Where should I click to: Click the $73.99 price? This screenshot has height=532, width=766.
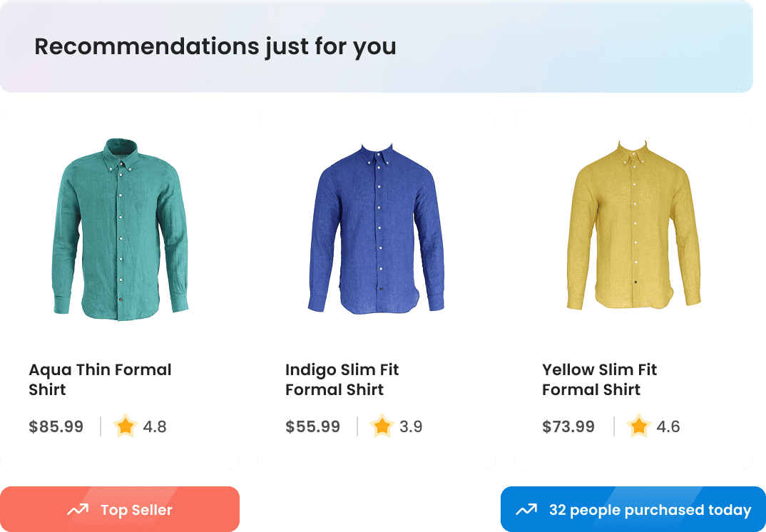pos(568,427)
